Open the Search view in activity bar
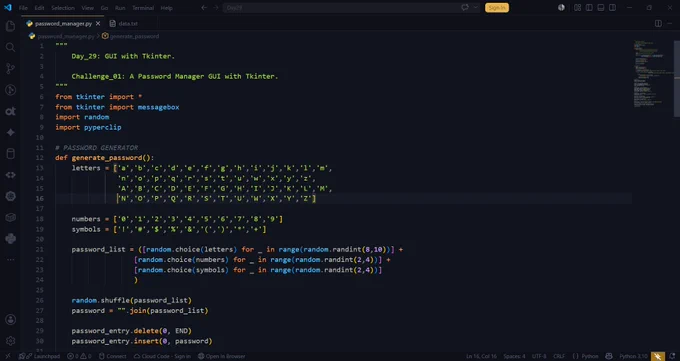The width and height of the screenshot is (680, 361). pyautogui.click(x=10, y=47)
